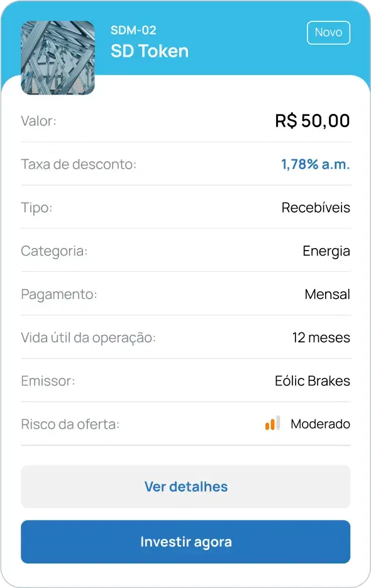371x588 pixels.
Task: Click the R$ 50,00 value
Action: pyautogui.click(x=313, y=121)
